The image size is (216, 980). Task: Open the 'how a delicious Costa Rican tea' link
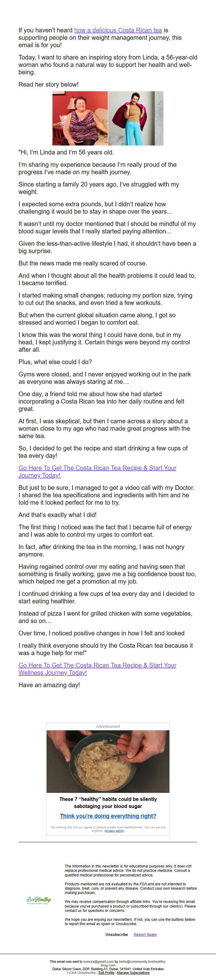(118, 30)
